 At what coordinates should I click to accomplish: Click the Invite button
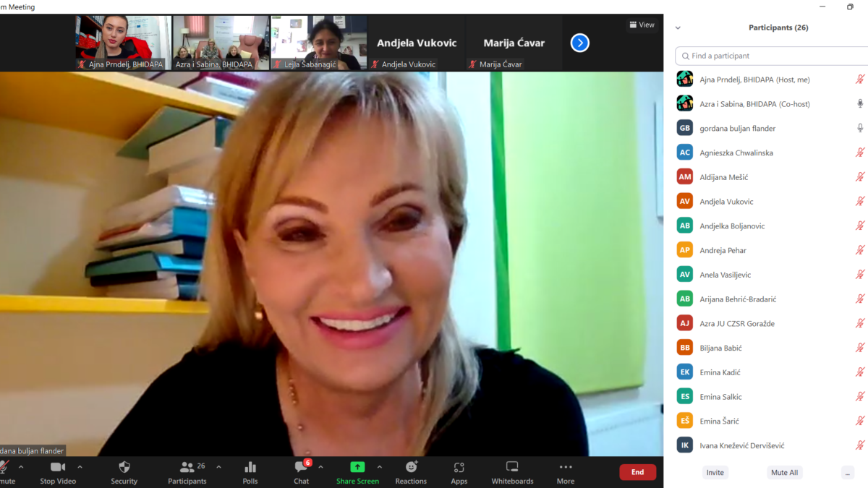click(x=715, y=472)
